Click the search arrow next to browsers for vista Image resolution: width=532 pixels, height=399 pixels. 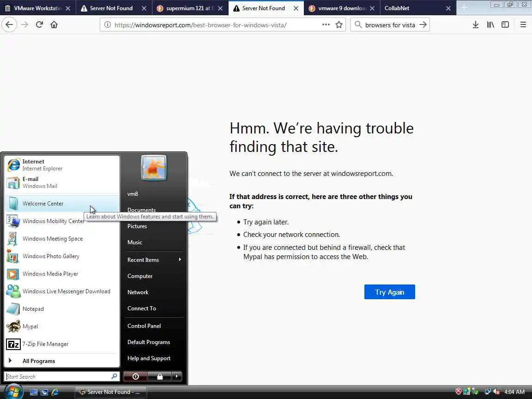[x=423, y=25]
